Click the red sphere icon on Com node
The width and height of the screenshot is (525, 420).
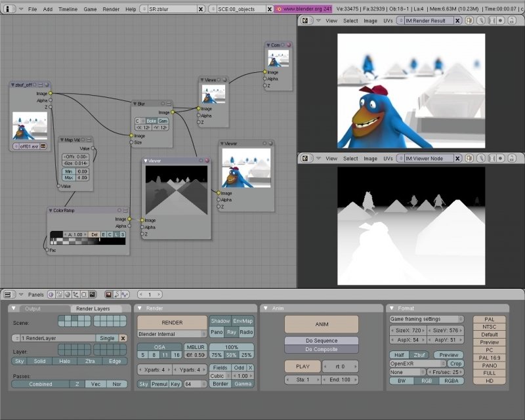click(x=289, y=45)
